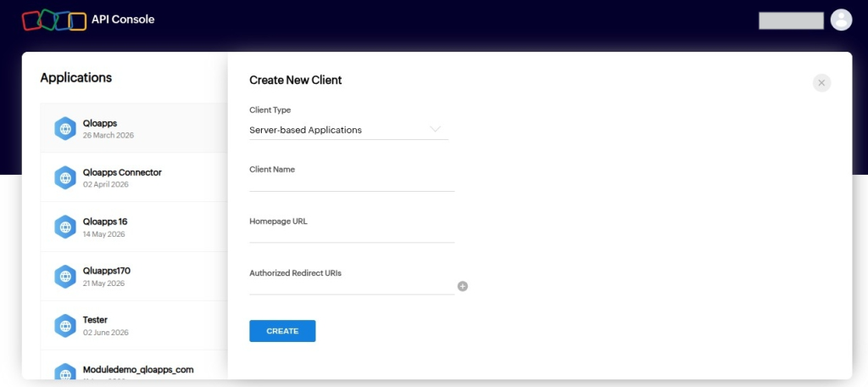Image resolution: width=868 pixels, height=387 pixels.
Task: Select the Tester application name
Action: (x=95, y=320)
